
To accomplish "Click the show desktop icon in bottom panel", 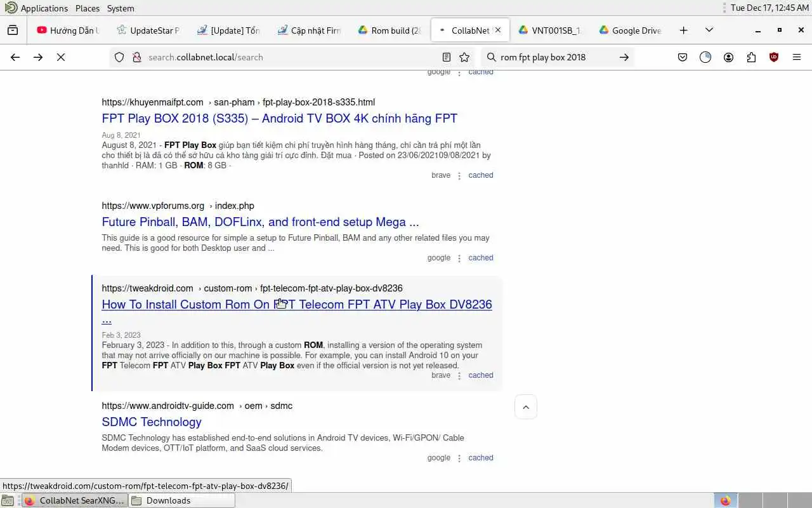I will (x=8, y=500).
